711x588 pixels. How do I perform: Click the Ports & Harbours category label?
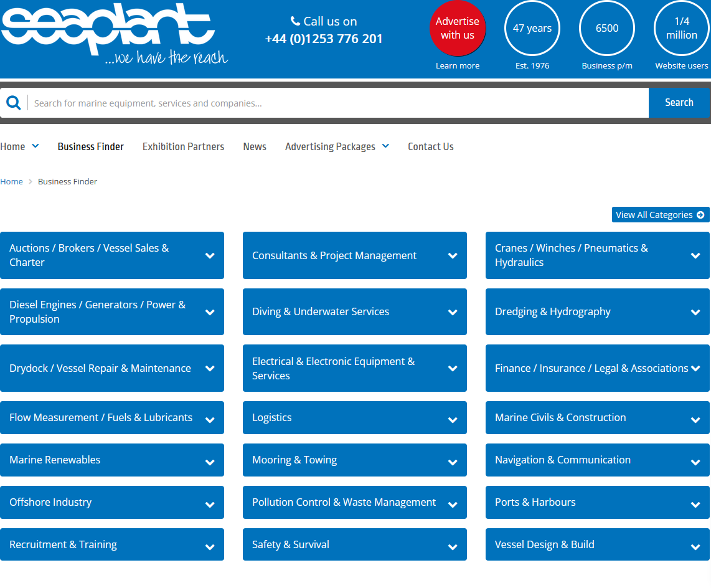(x=535, y=502)
